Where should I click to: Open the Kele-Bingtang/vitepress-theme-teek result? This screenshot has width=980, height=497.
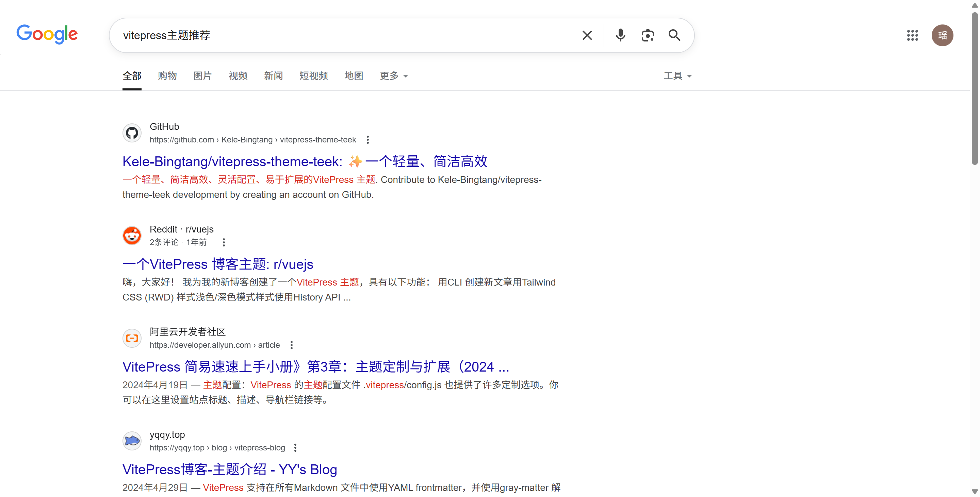click(x=305, y=161)
